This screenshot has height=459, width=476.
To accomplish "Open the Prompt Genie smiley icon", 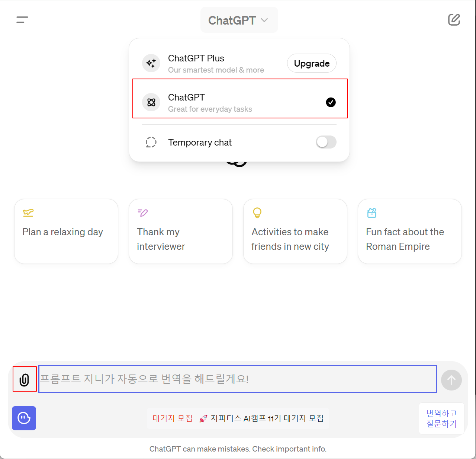I will (x=24, y=418).
